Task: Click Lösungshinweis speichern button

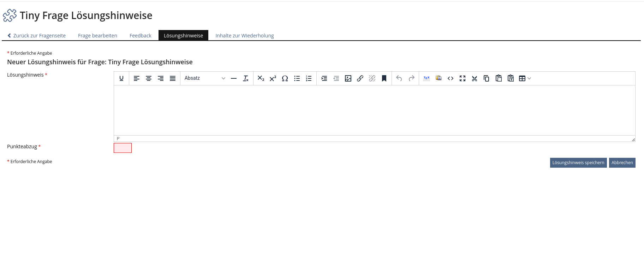Action: click(578, 163)
